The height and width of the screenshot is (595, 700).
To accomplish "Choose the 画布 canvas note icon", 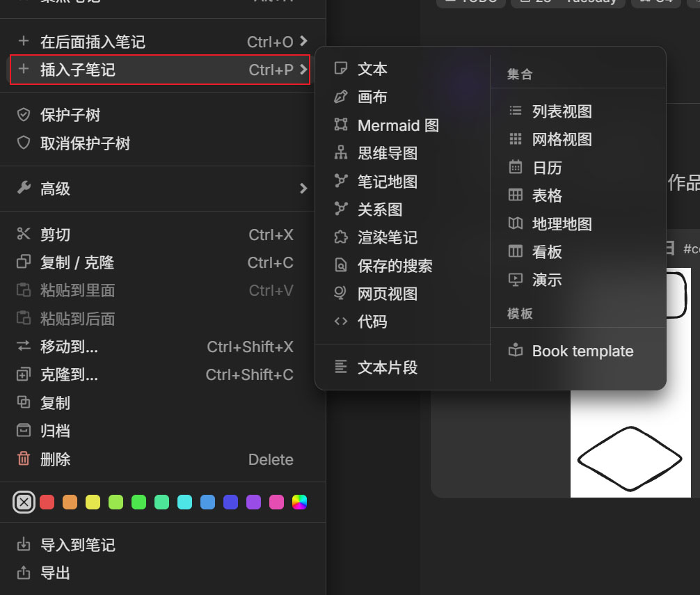I will click(340, 97).
